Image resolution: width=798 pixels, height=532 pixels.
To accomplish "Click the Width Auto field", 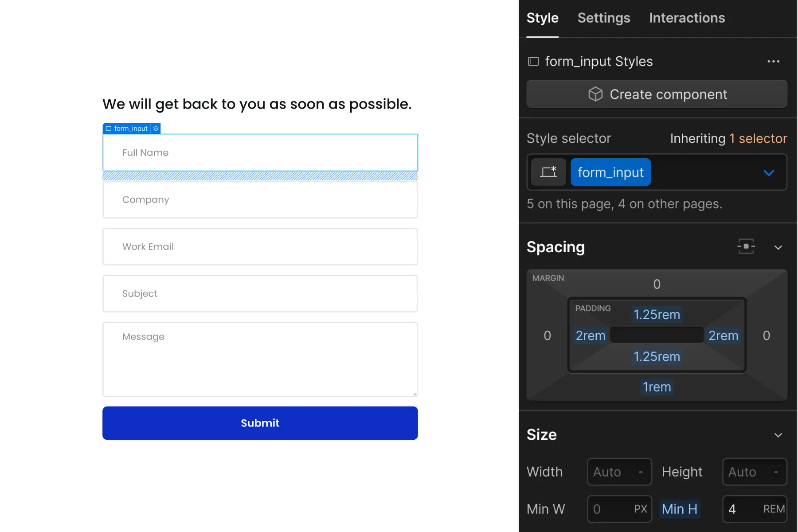I will 619,472.
